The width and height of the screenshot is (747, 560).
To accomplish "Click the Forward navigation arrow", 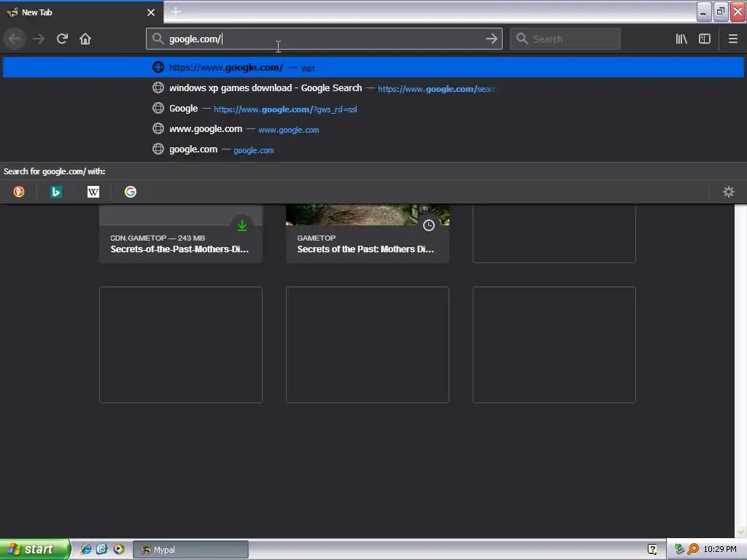I will click(39, 39).
